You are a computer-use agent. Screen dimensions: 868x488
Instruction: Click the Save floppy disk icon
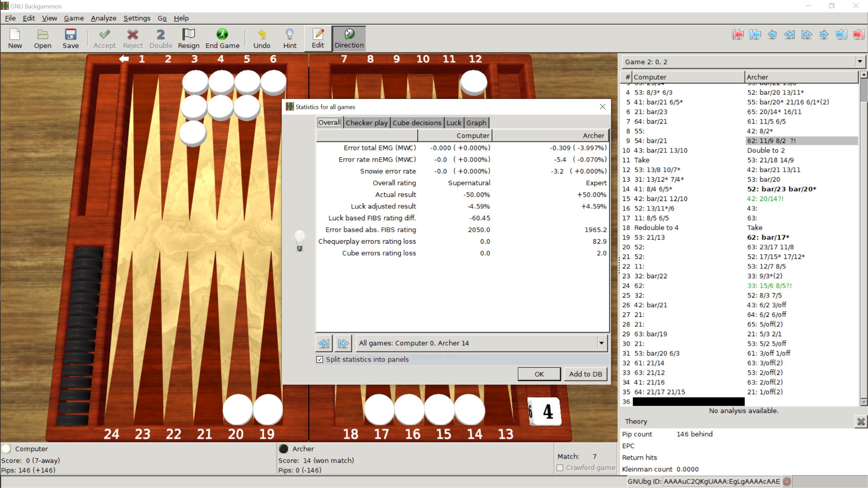tap(70, 38)
